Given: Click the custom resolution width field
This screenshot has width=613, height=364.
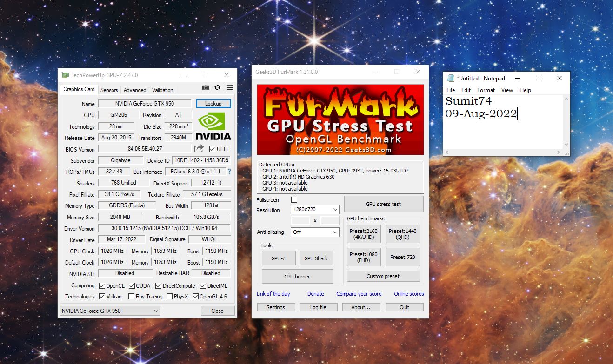Looking at the screenshot, I should [x=300, y=221].
